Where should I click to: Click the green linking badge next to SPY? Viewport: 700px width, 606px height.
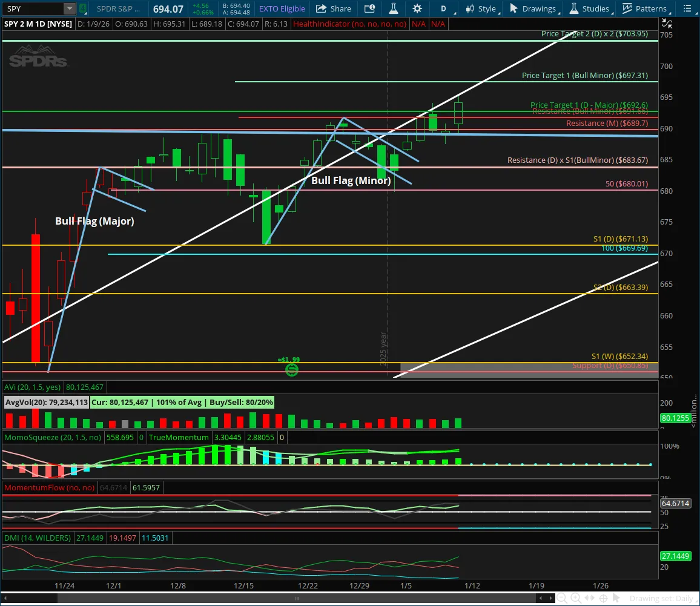83,8
